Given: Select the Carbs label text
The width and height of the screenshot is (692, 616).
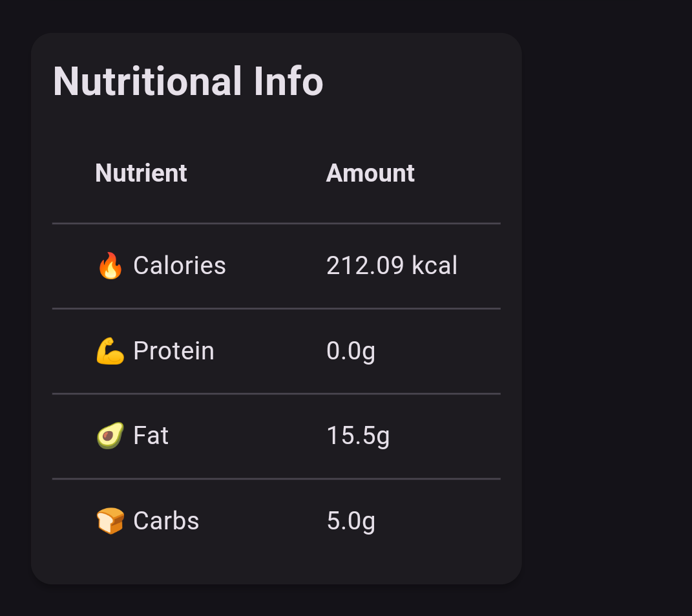Looking at the screenshot, I should click(x=167, y=520).
